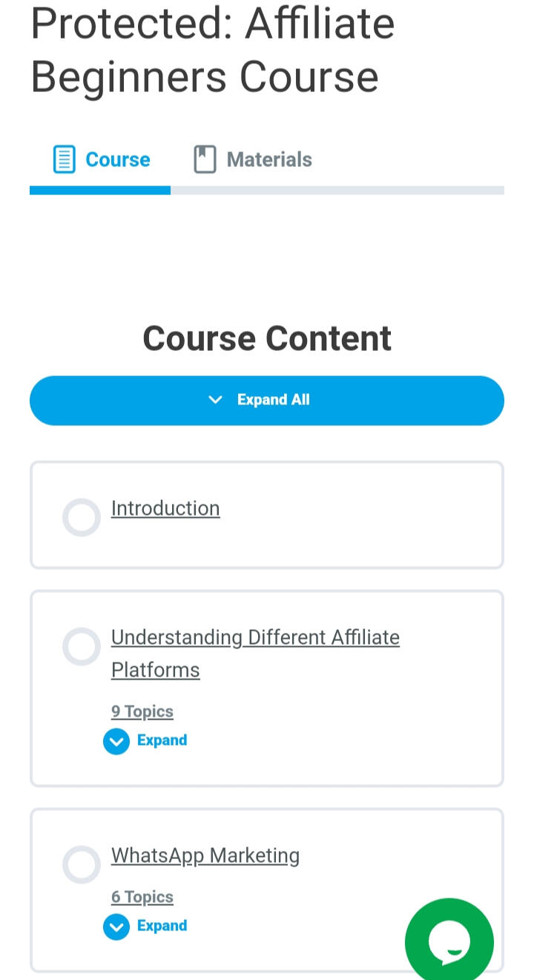Screen dimensions: 534x980
Task: Open Understanding Different Affiliate Platforms lesson
Action: click(x=254, y=638)
